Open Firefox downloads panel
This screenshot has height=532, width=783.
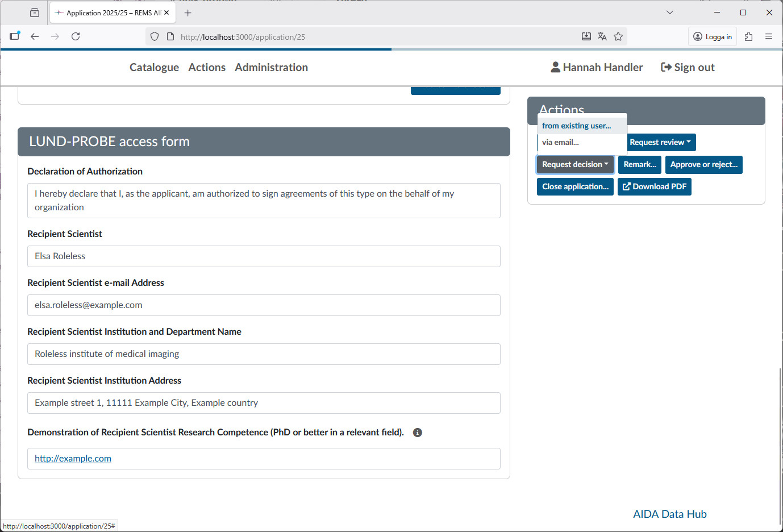586,36
